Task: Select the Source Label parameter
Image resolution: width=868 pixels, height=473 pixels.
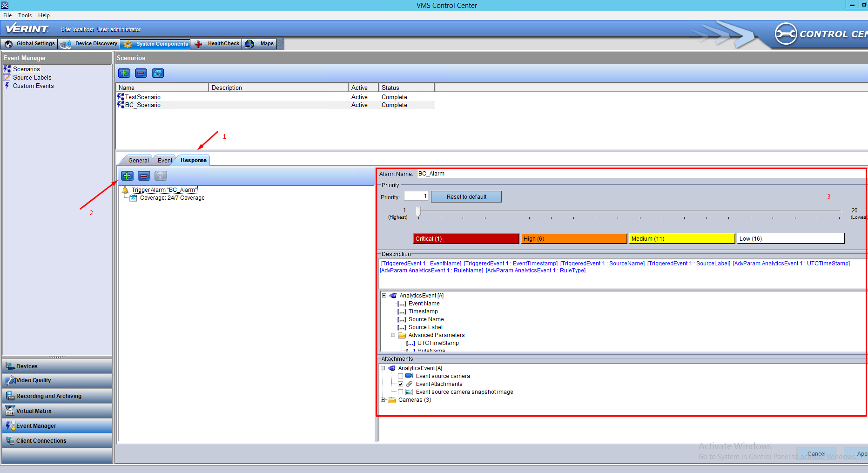Action: pyautogui.click(x=425, y=327)
